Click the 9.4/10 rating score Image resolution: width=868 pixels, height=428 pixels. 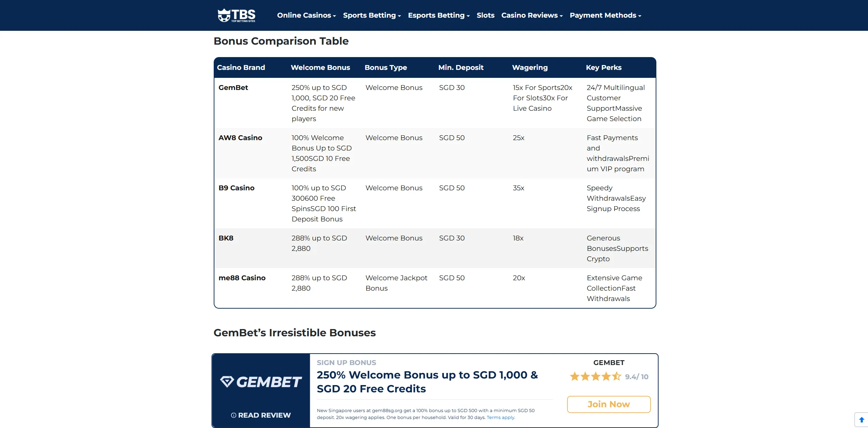pyautogui.click(x=637, y=377)
